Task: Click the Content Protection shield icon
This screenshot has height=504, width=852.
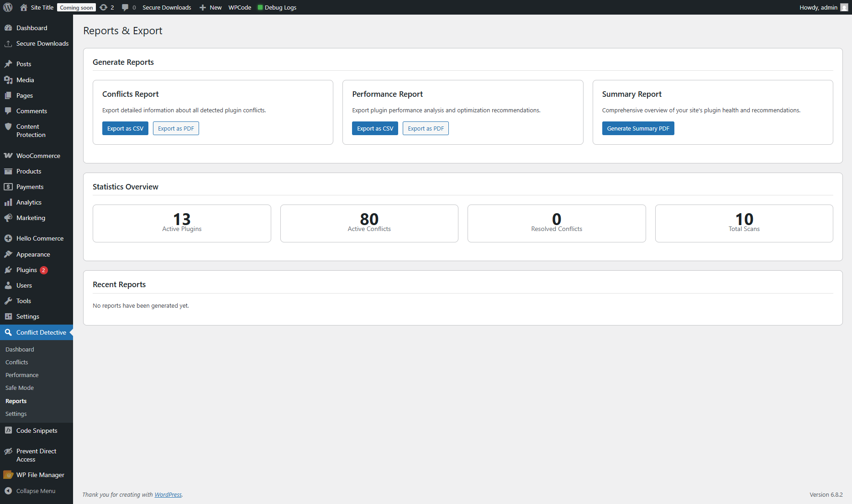Action: (8, 127)
